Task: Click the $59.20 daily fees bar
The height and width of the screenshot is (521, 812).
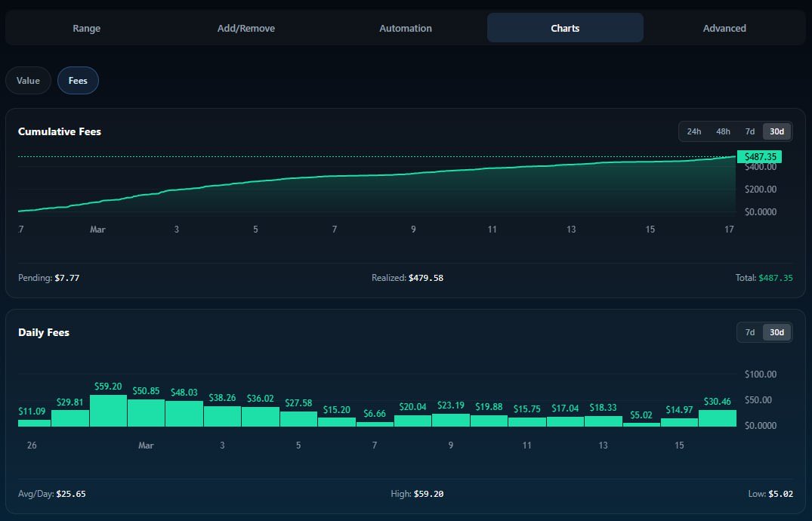Action: click(x=108, y=411)
